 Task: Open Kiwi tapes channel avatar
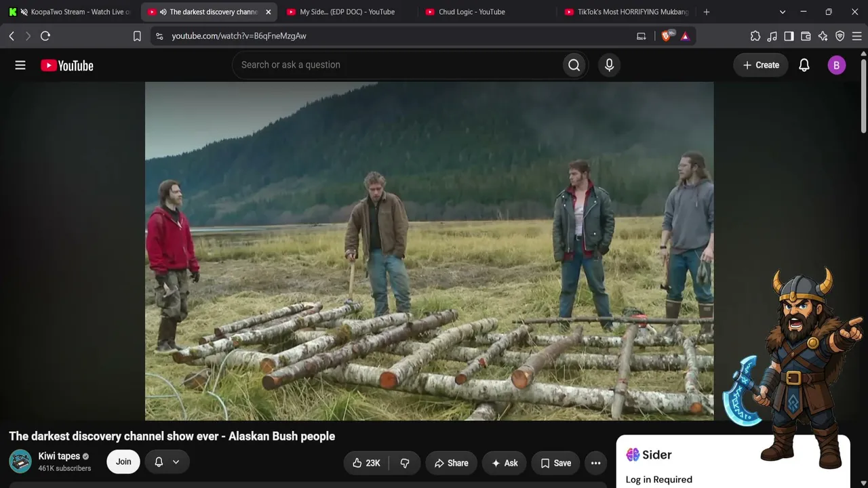coord(20,462)
